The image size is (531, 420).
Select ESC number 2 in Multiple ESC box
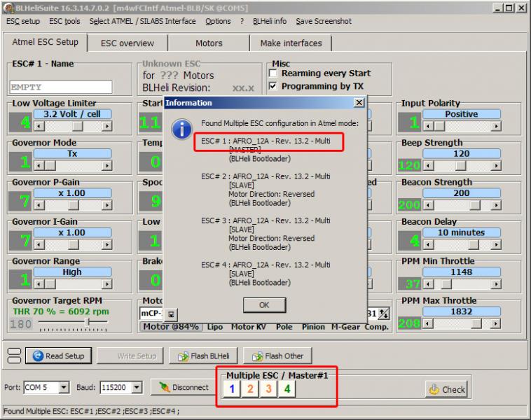tap(250, 389)
